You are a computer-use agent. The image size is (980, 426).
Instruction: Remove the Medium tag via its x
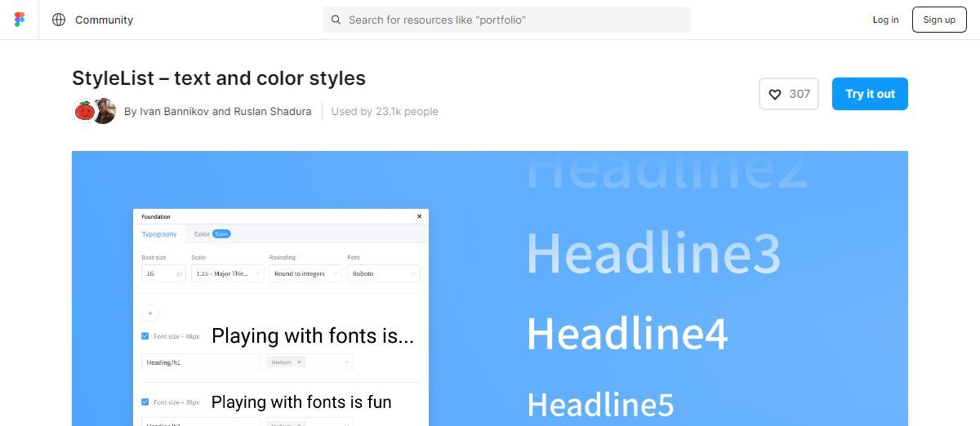point(300,362)
